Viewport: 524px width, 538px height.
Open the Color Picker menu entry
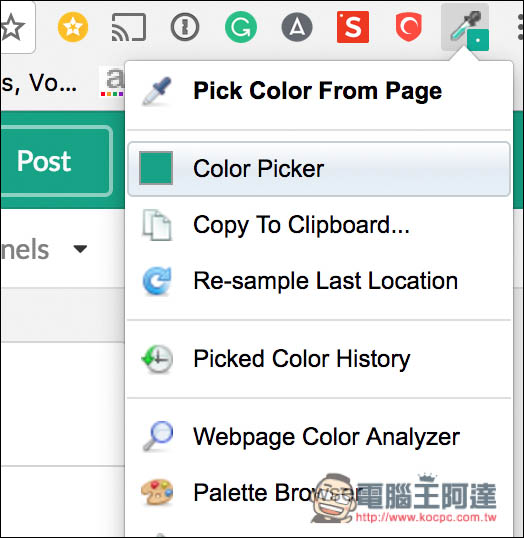319,169
